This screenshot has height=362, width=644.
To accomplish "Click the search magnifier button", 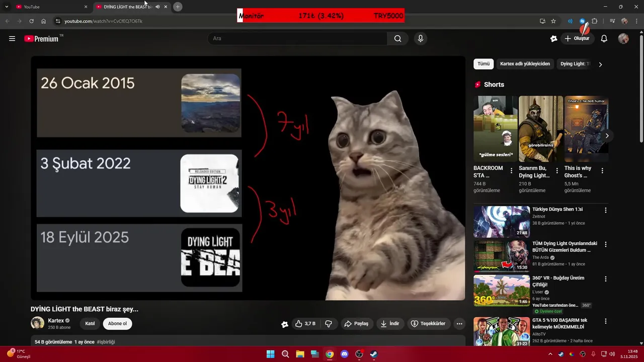I will pyautogui.click(x=398, y=39).
